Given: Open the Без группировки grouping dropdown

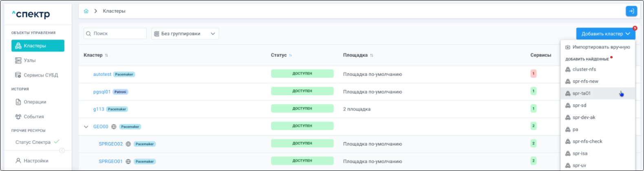Looking at the screenshot, I should 185,34.
